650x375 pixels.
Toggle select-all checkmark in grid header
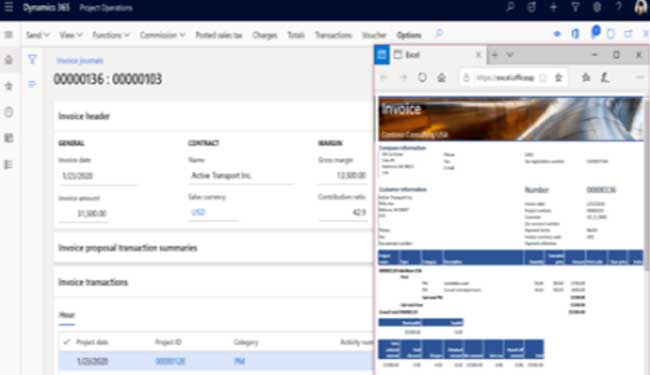(66, 342)
